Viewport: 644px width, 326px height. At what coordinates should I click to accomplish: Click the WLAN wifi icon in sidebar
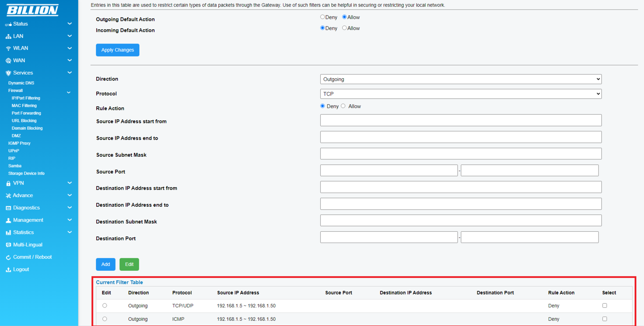pos(8,48)
